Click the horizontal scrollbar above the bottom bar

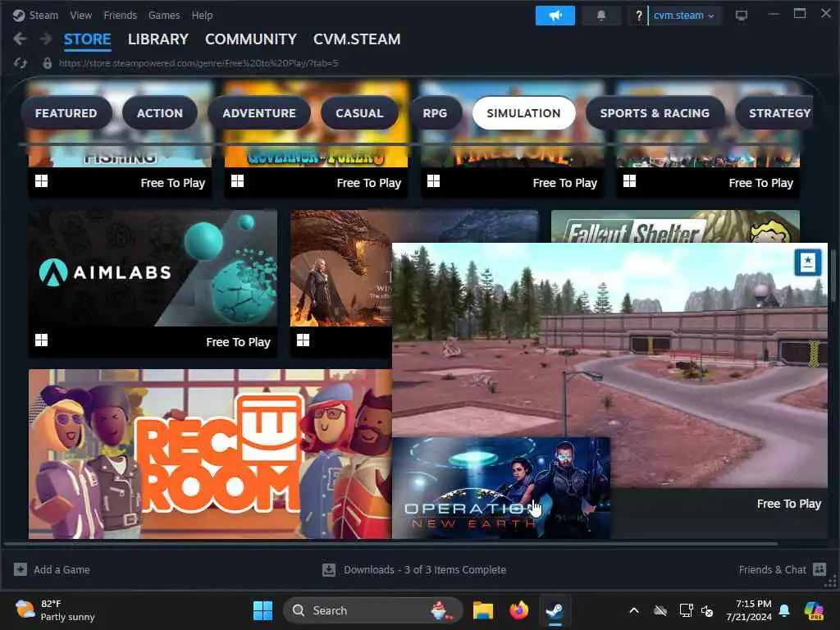[391, 544]
